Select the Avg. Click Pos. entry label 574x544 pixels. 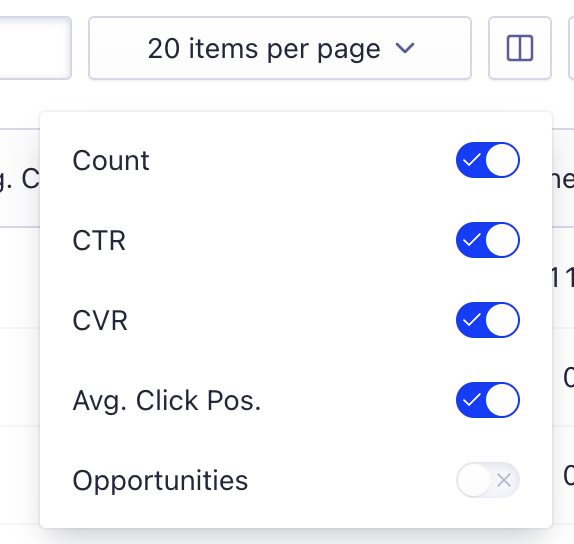(167, 401)
